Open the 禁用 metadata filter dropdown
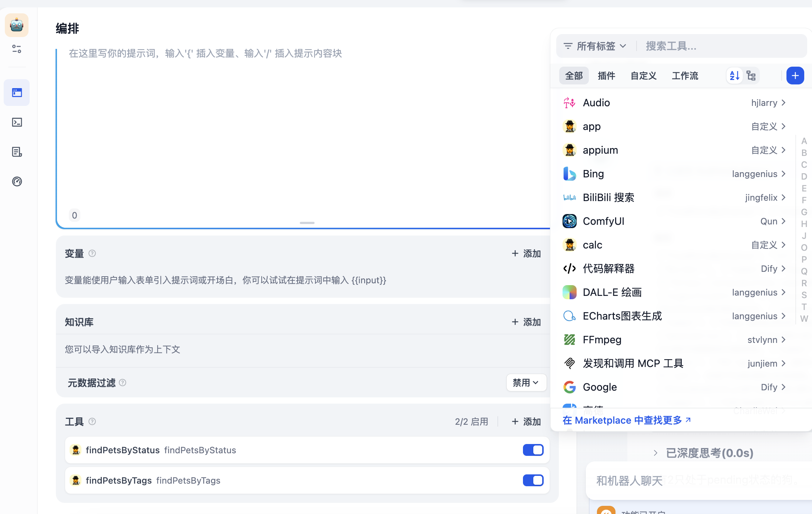The image size is (812, 514). pos(526,383)
